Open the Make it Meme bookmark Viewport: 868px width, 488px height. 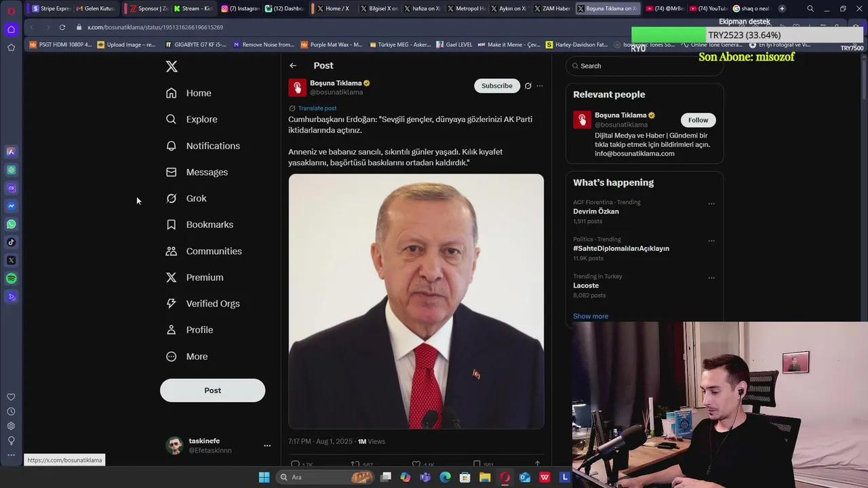[x=509, y=45]
